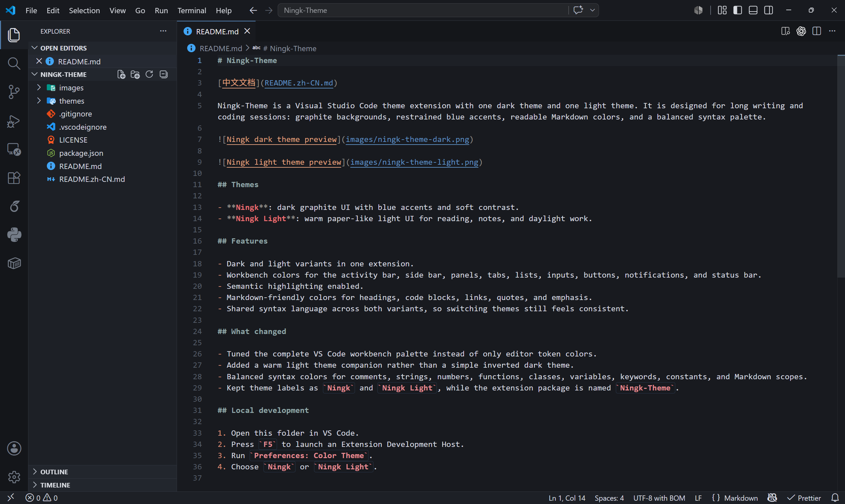Collapse the OPEN EDITORS section
This screenshot has height=504, width=845.
[x=102, y=48]
